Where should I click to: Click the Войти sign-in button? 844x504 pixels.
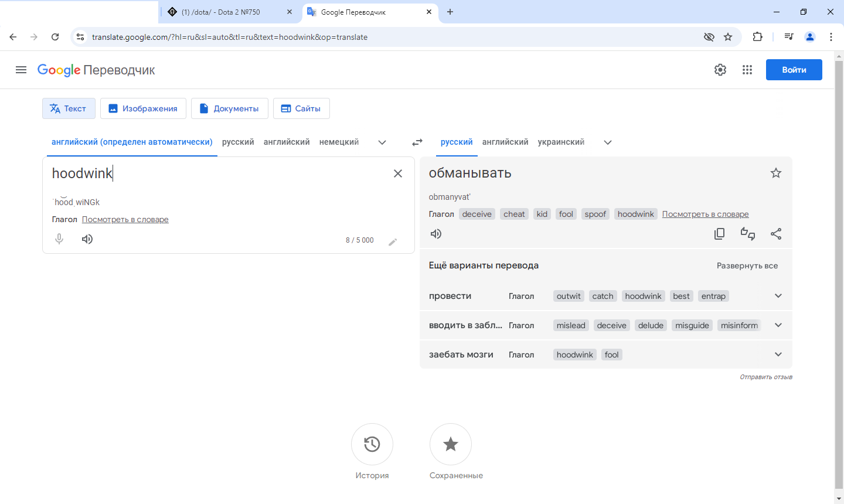(794, 70)
